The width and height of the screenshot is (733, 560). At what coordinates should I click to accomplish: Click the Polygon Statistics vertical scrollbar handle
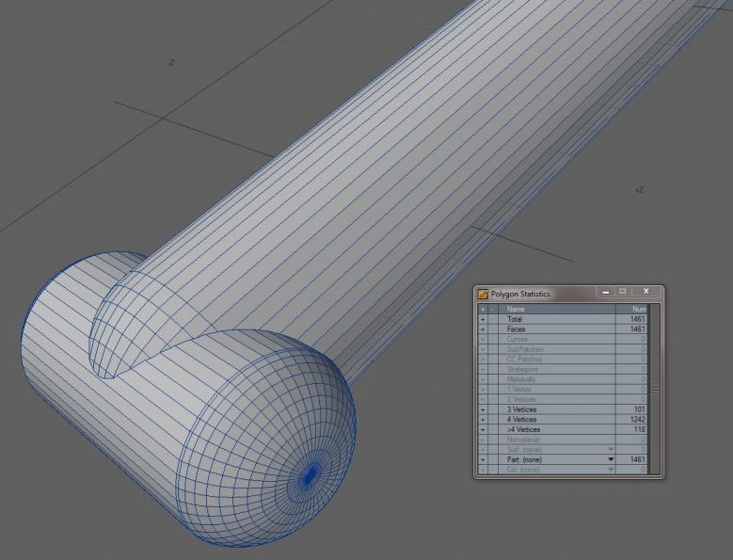[655, 388]
